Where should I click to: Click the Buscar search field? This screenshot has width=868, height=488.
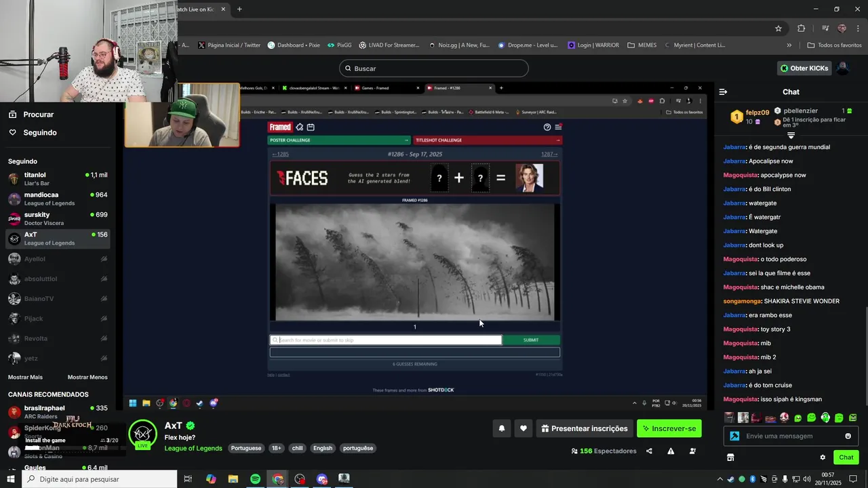[433, 68]
